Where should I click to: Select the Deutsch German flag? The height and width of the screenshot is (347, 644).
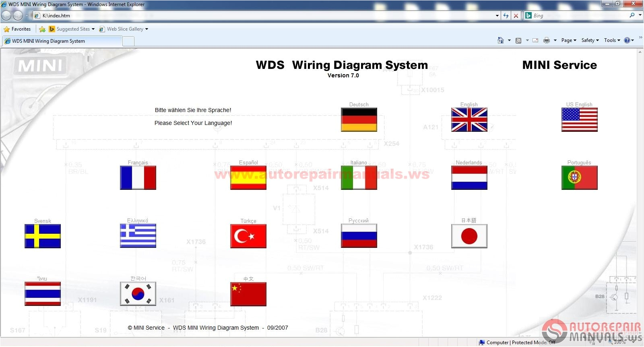tap(359, 120)
